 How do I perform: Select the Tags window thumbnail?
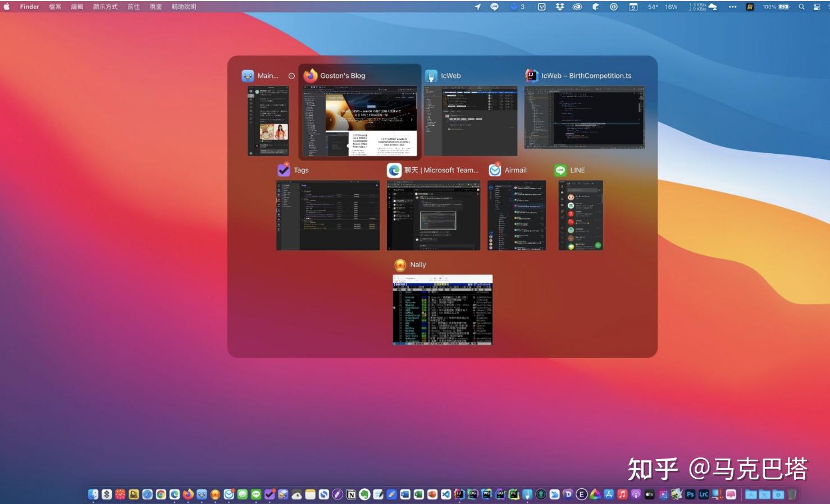pyautogui.click(x=328, y=215)
